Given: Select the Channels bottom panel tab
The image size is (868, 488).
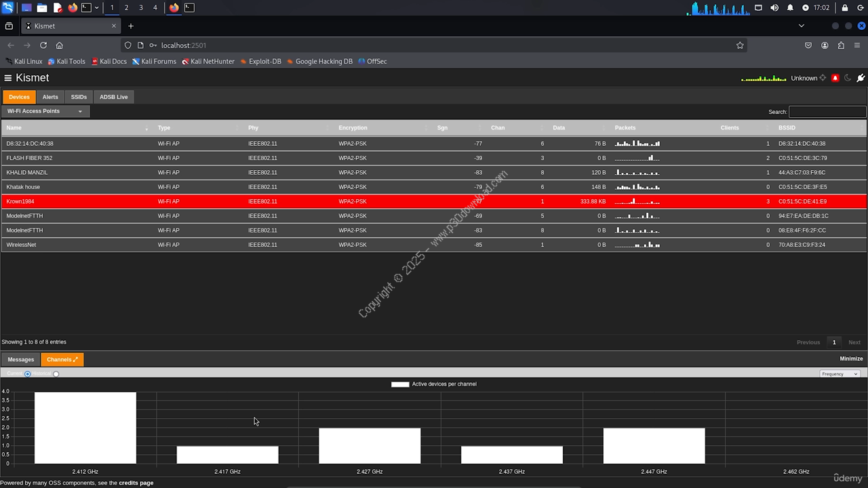Looking at the screenshot, I should pyautogui.click(x=62, y=360).
